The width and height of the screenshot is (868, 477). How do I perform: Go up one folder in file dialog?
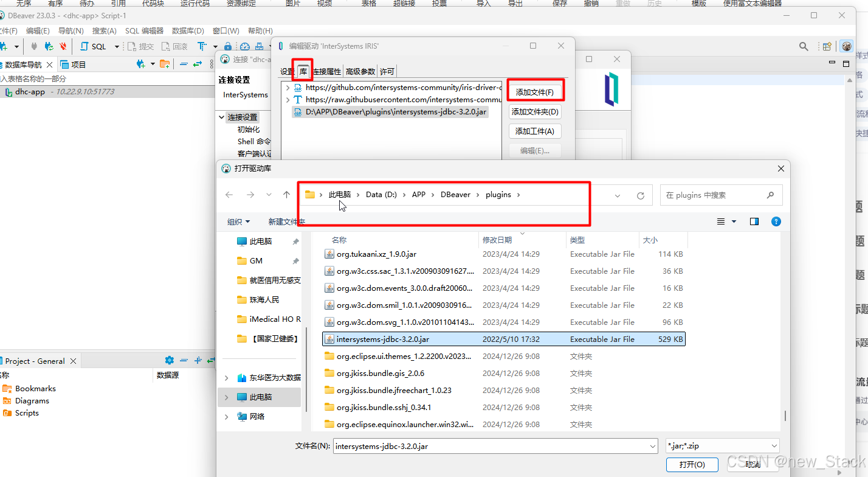(287, 195)
